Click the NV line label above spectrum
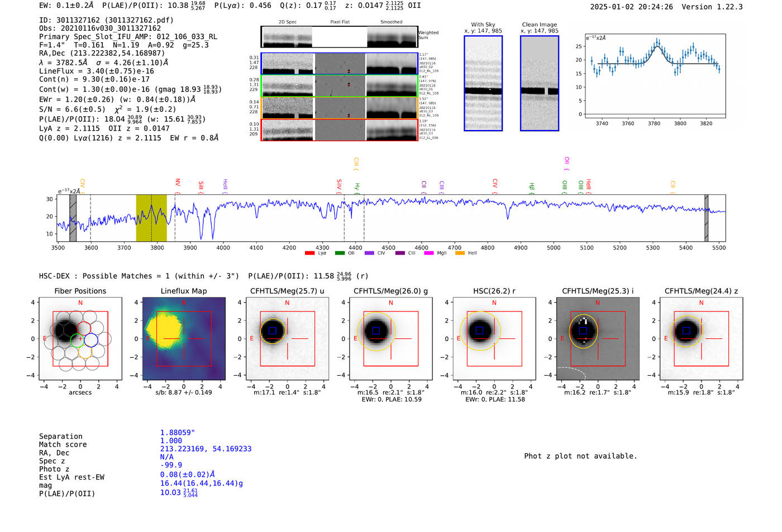Screen dimensions: 782x532 178,185
